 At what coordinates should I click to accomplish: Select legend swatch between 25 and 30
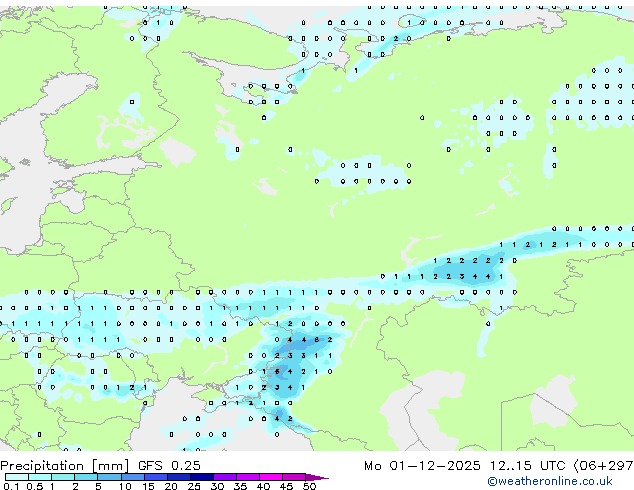point(201,477)
